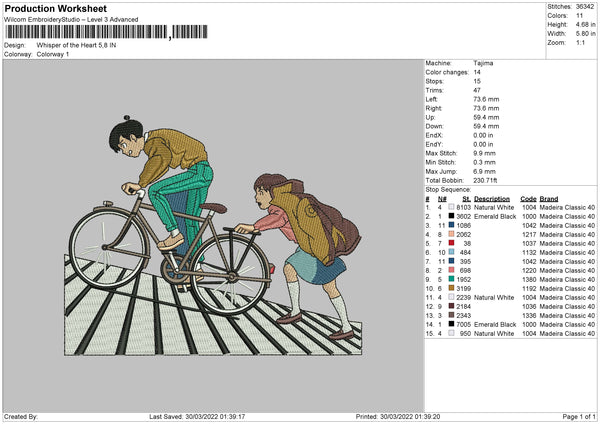Viewport: 600px width, 424px height.
Task: Select the 'St.' column header
Action: point(466,199)
